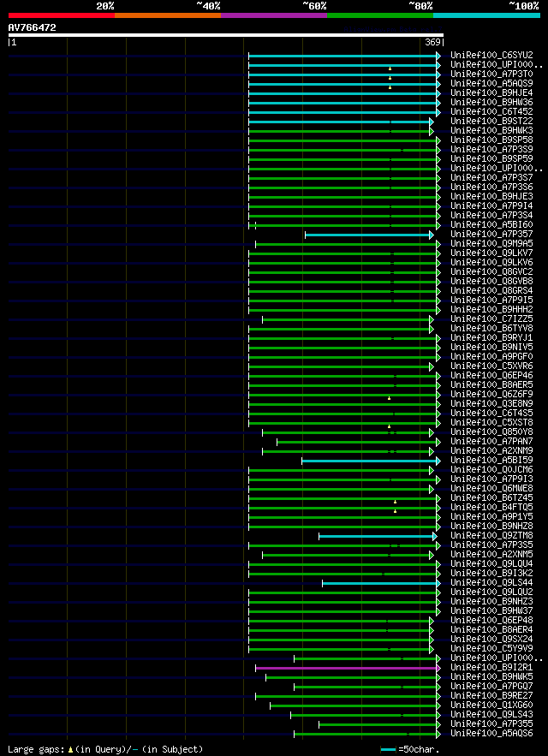Select the UniRef100_C5XVR6 label
Viewport: 548px width, 756px height.
pos(491,366)
